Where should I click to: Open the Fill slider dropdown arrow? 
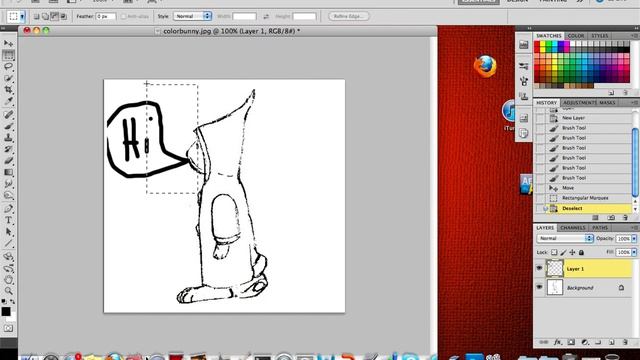tap(634, 253)
